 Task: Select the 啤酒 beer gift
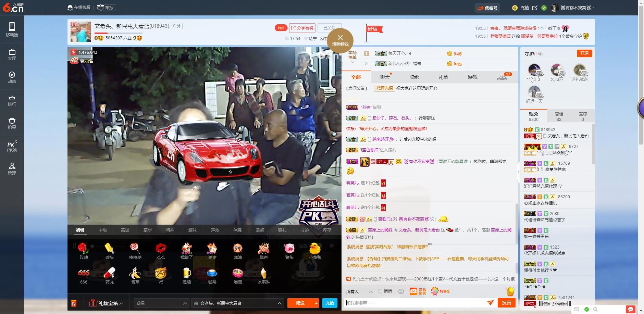[x=186, y=276]
